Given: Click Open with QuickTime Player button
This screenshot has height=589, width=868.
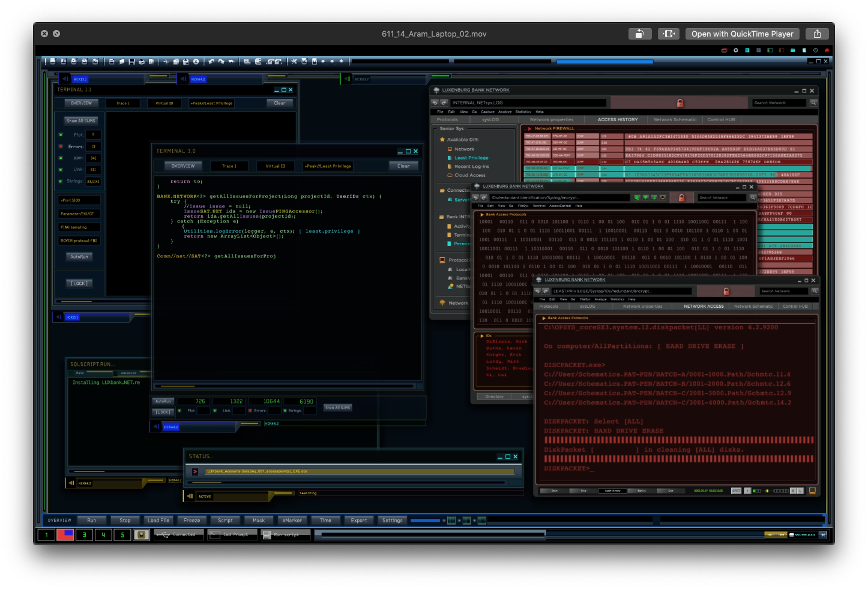Looking at the screenshot, I should 742,34.
